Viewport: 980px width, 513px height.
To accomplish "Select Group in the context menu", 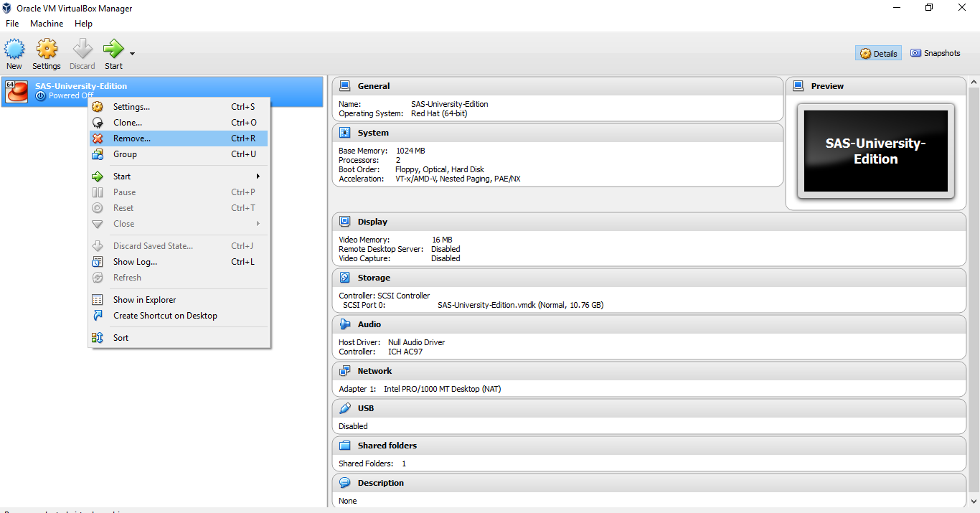I will pyautogui.click(x=178, y=154).
